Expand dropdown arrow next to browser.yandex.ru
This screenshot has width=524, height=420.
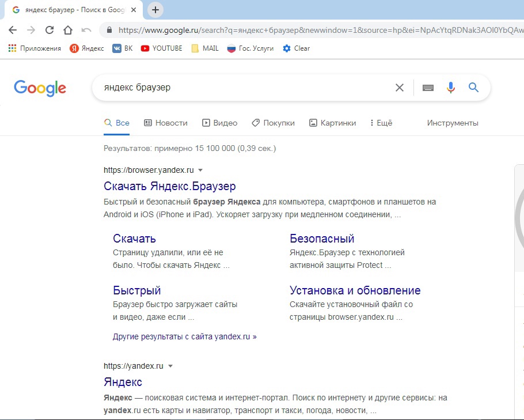pyautogui.click(x=200, y=171)
